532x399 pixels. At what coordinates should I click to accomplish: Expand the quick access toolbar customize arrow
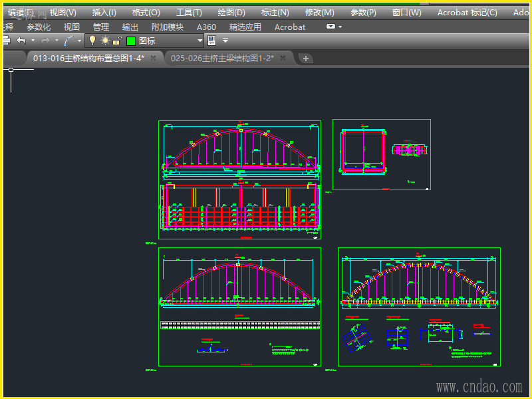tap(225, 41)
